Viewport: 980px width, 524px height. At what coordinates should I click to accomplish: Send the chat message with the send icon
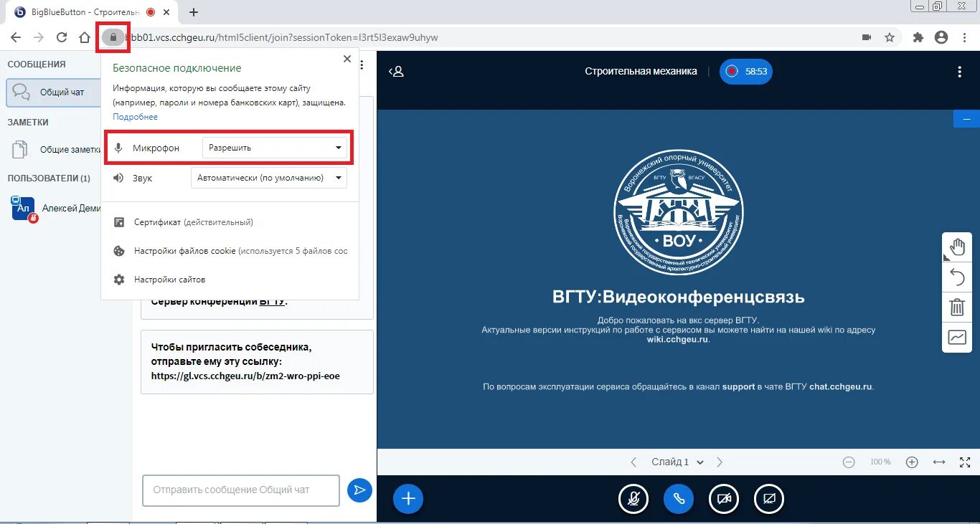(359, 490)
